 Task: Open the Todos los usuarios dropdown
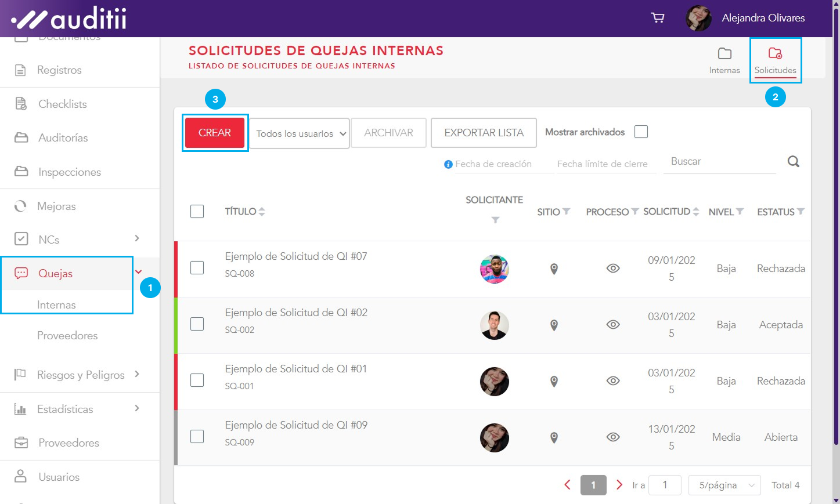tap(300, 133)
